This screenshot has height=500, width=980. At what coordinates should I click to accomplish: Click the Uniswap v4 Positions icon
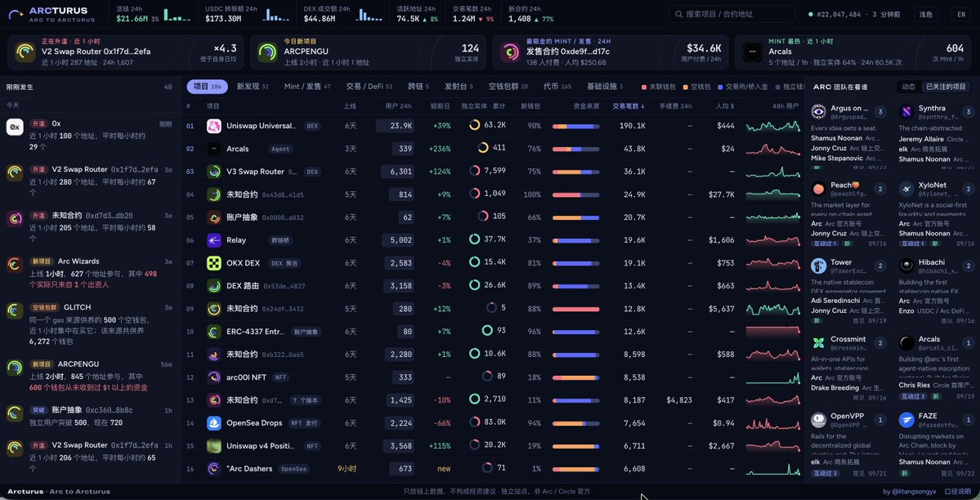click(x=214, y=445)
